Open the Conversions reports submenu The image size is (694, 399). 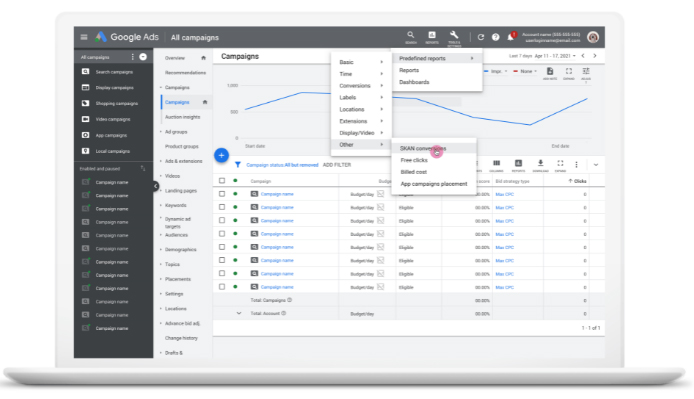coord(361,85)
